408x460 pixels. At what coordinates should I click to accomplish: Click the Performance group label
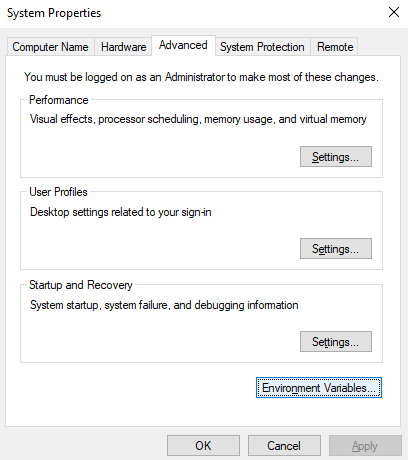coord(59,100)
